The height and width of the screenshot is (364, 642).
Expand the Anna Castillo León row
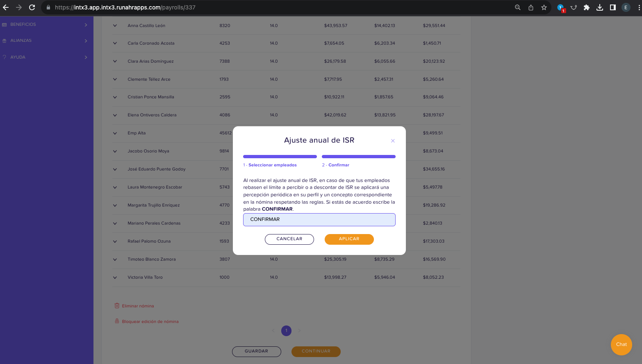[x=115, y=25]
